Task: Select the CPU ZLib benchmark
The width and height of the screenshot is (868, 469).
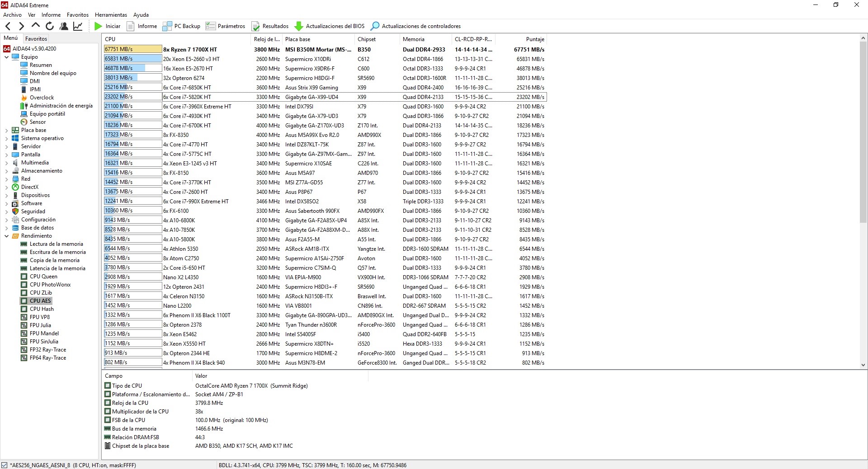Action: 41,293
